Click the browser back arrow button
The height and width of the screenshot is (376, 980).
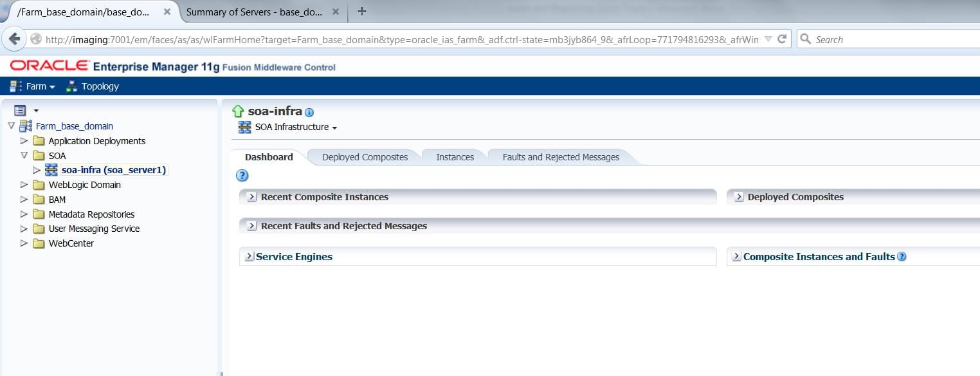point(15,39)
